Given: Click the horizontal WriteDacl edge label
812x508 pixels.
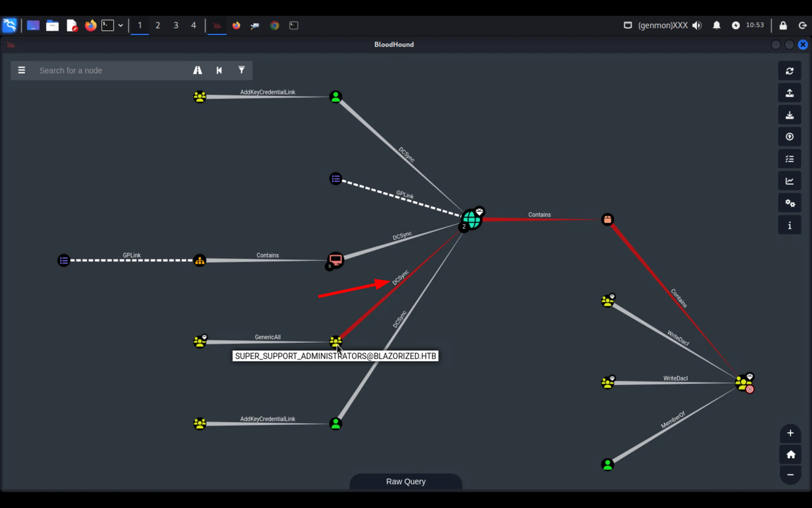Looking at the screenshot, I should pos(675,378).
